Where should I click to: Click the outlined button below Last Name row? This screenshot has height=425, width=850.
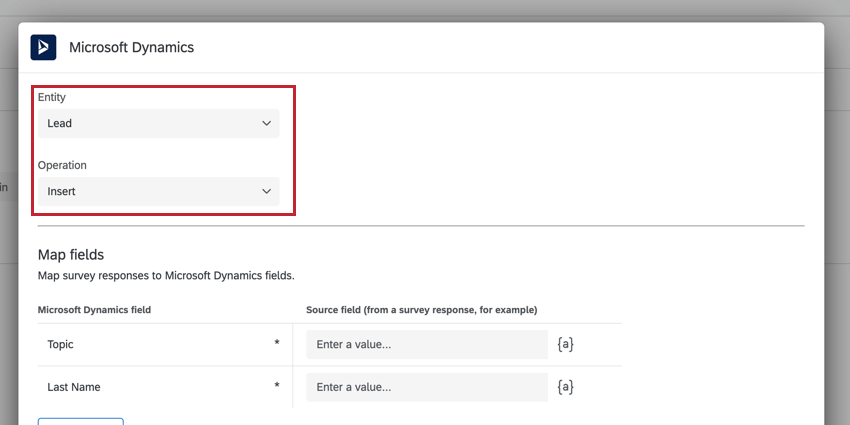81,421
